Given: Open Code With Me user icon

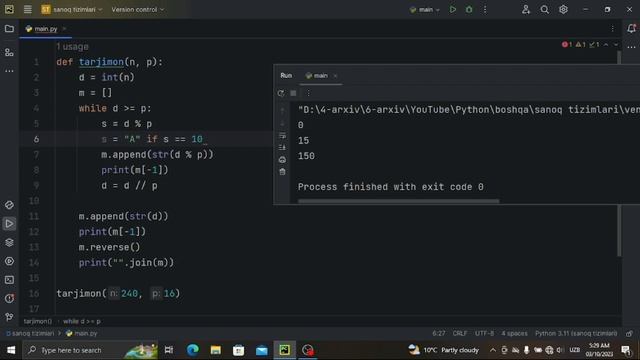Looking at the screenshot, I should tap(526, 9).
